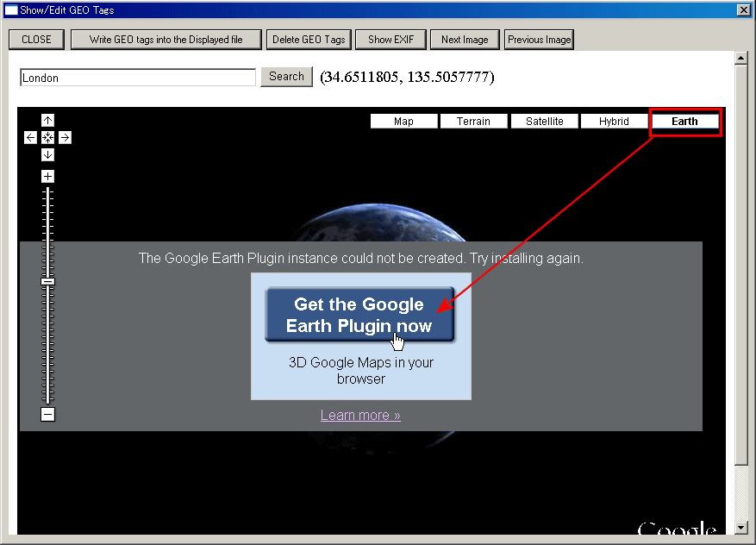The image size is (756, 545).
Task: Click Get the Google Earth Plugin now
Action: (x=359, y=315)
